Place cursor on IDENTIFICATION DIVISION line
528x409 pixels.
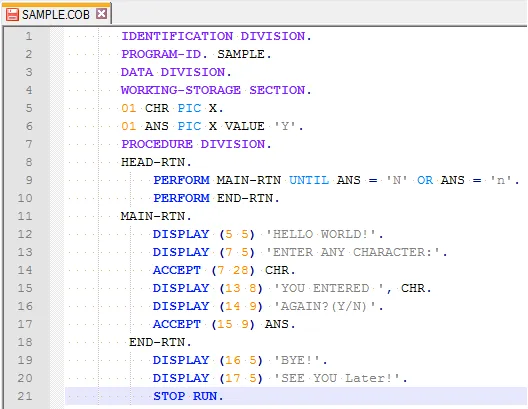[216, 36]
